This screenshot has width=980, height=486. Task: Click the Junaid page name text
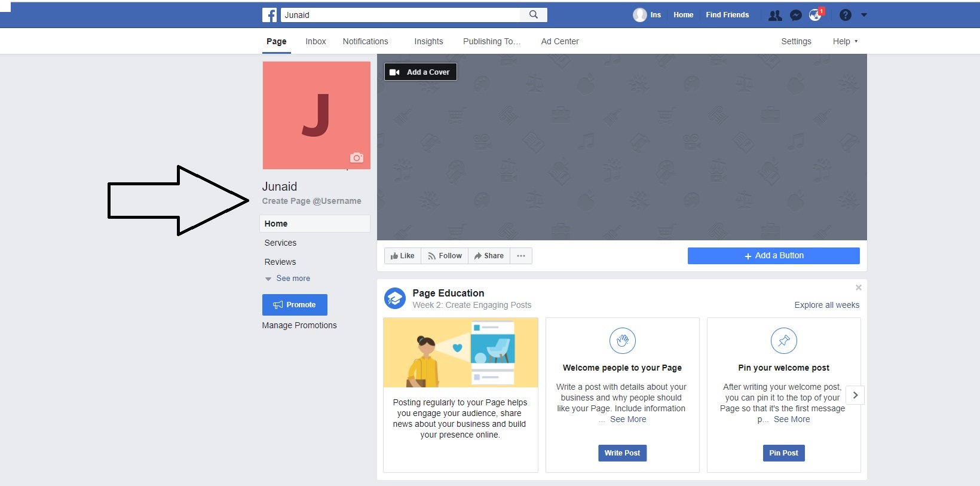pyautogui.click(x=280, y=187)
